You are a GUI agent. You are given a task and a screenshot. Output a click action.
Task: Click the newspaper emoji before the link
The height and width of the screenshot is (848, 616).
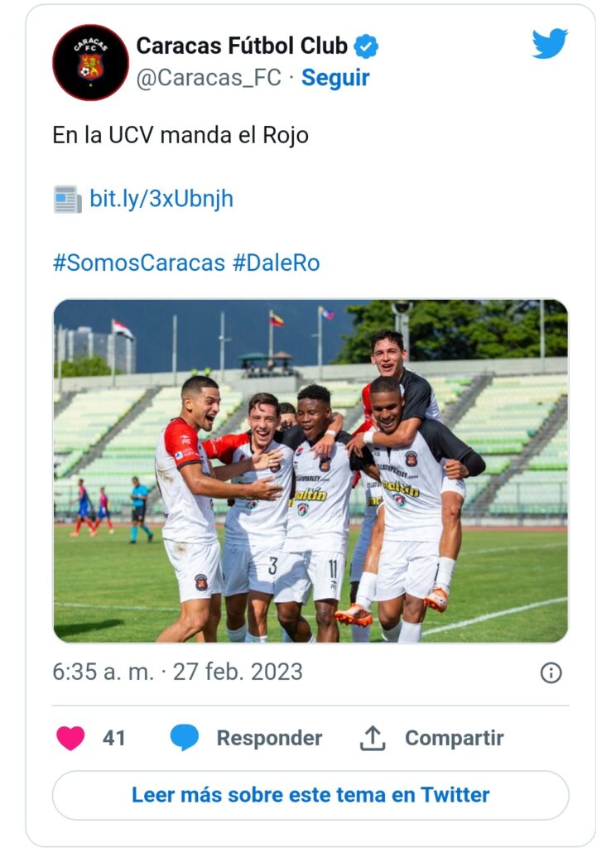point(67,199)
